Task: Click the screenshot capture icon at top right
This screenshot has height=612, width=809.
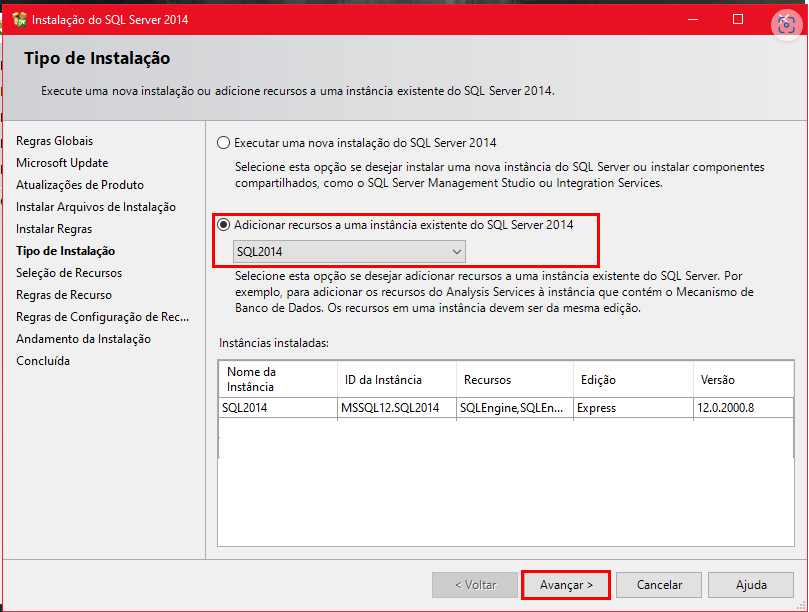Action: [x=785, y=25]
